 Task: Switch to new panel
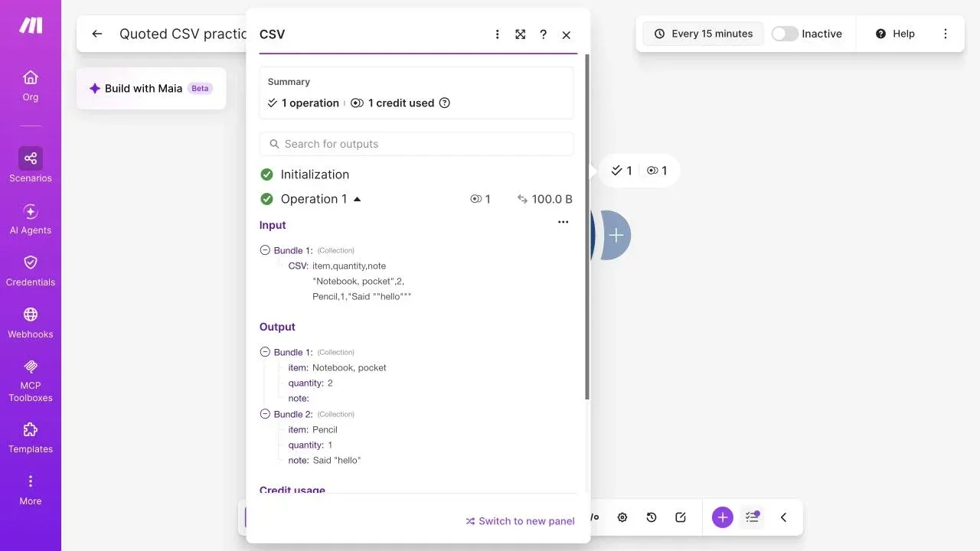coord(520,521)
